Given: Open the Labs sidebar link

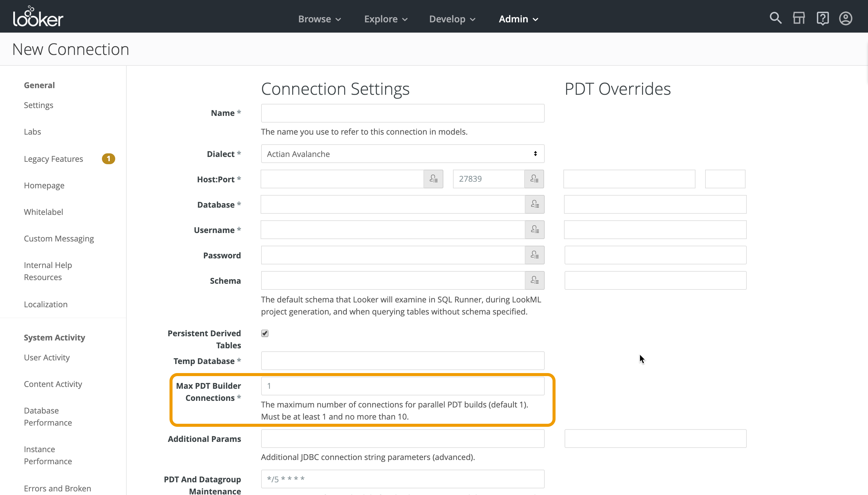Looking at the screenshot, I should [x=32, y=132].
